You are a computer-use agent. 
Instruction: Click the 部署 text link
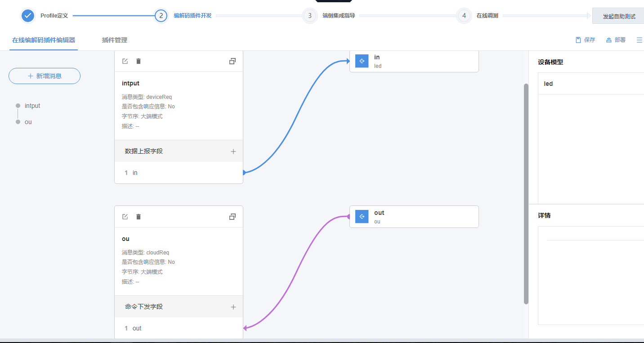(620, 40)
